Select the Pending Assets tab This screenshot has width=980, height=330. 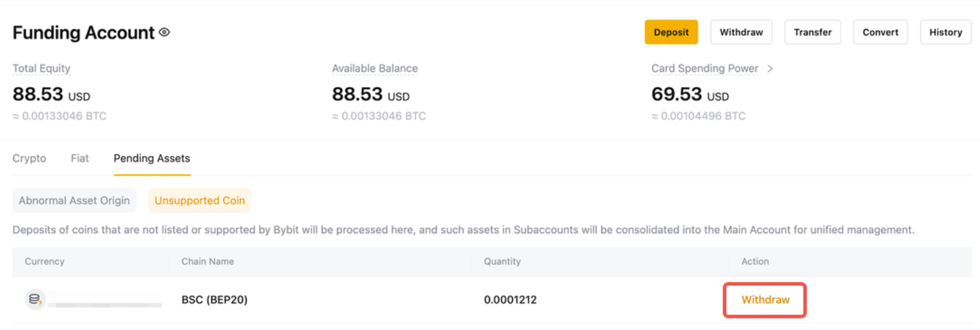[151, 158]
